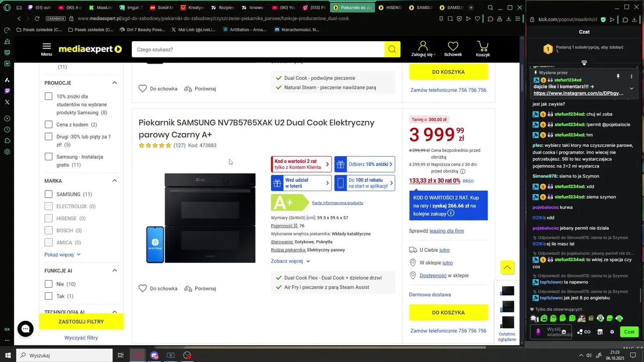Open the Nieruchomości bookmark
644x362 pixels.
(x=297, y=30)
